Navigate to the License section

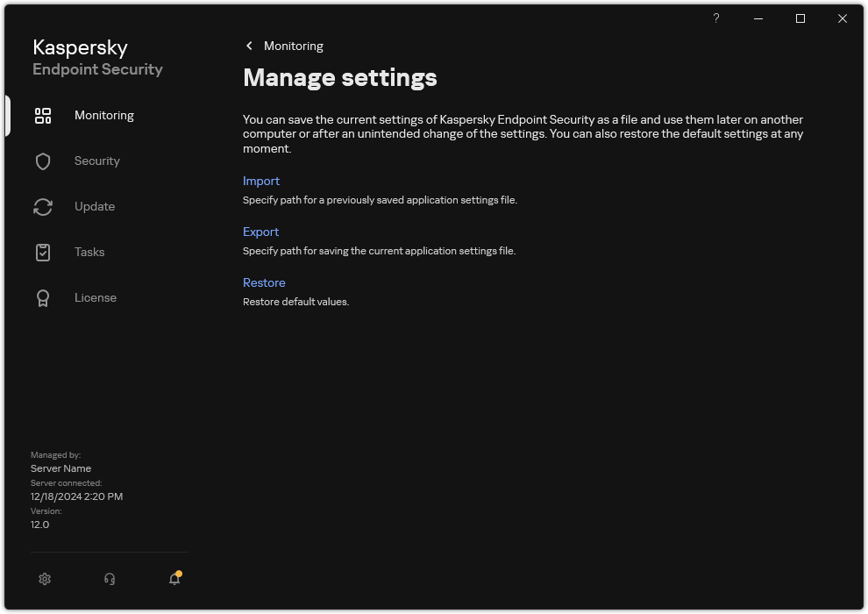95,297
